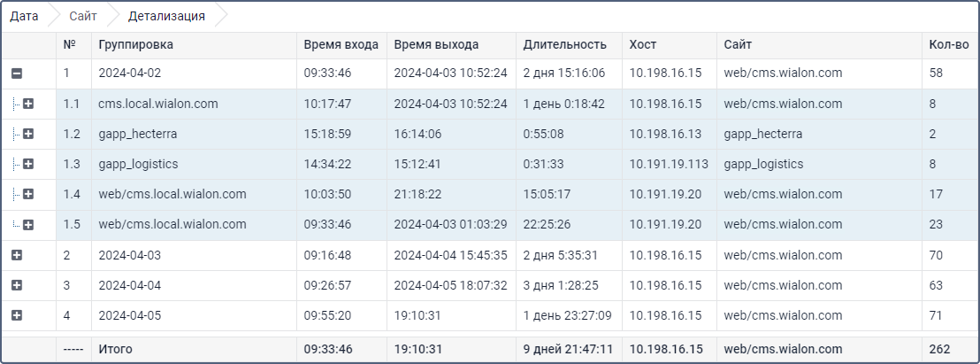Sort by Группировка column header
Image resolution: width=980 pixels, height=364 pixels.
[136, 44]
